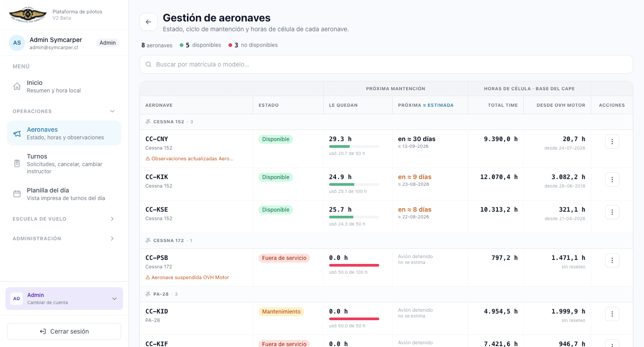This screenshot has height=347, width=644.
Task: Click the plane icon beside the CESSNA 172 group
Action: 148,240
